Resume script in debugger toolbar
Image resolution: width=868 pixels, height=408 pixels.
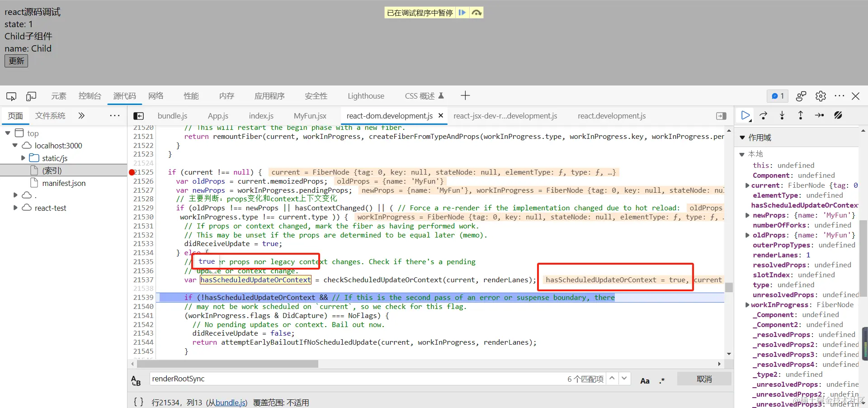745,115
